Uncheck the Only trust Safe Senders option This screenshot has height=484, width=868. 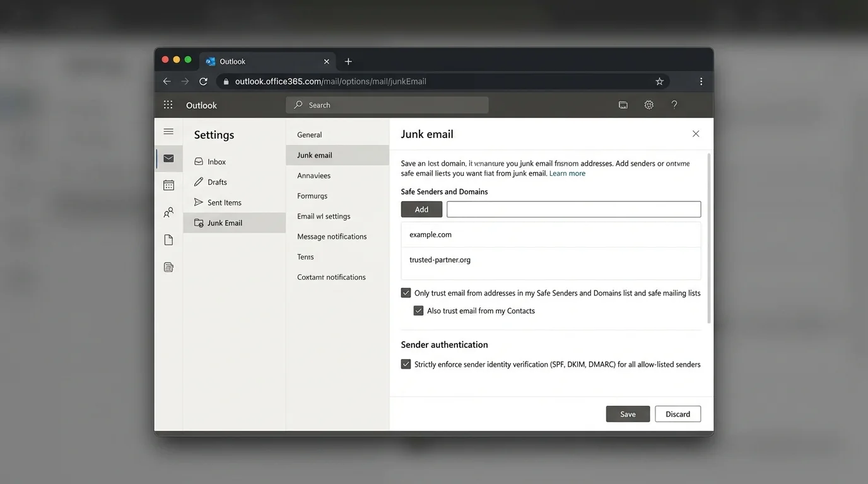tap(406, 292)
